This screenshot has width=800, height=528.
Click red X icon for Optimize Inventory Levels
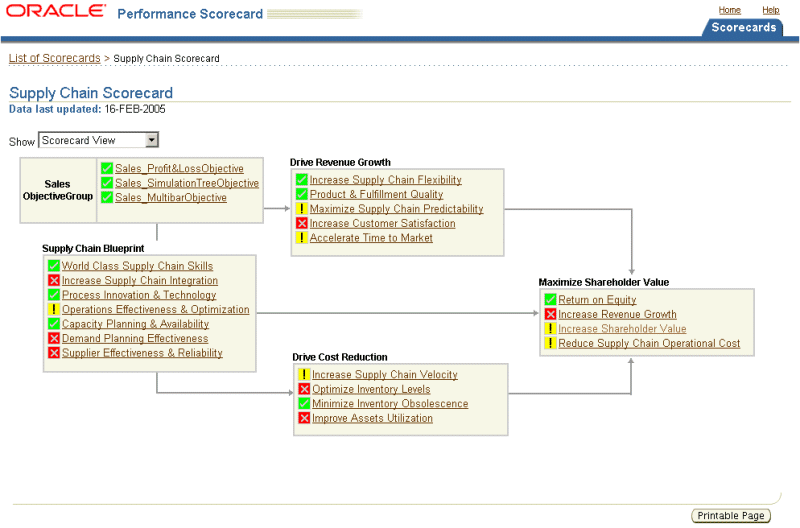click(x=304, y=389)
